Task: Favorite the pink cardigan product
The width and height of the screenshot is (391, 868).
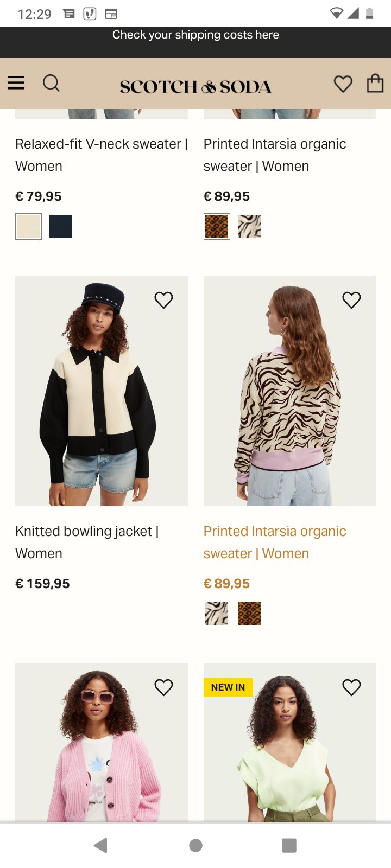Action: pyautogui.click(x=163, y=687)
